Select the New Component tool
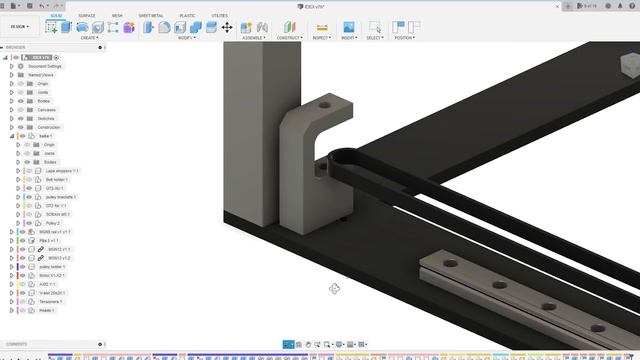 tap(246, 27)
